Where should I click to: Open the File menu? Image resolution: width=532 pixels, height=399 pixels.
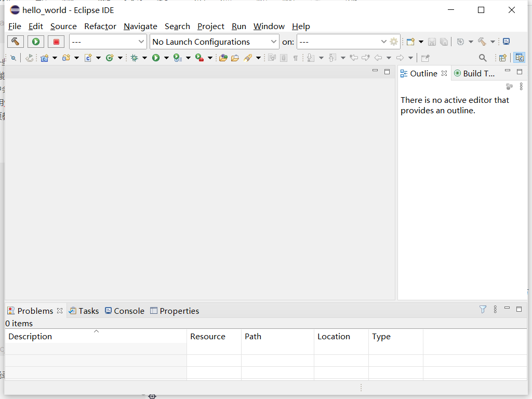(15, 26)
